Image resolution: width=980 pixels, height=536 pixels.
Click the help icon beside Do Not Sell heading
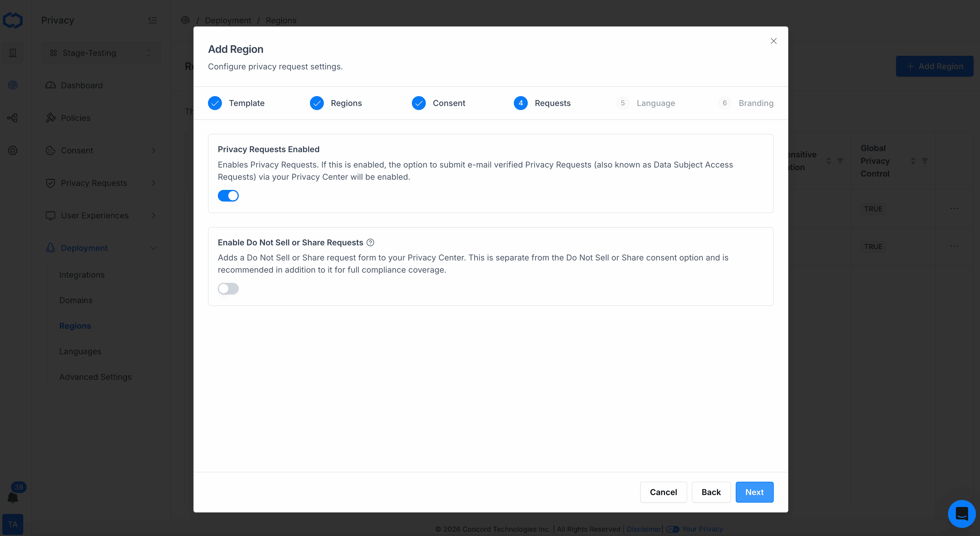(370, 242)
